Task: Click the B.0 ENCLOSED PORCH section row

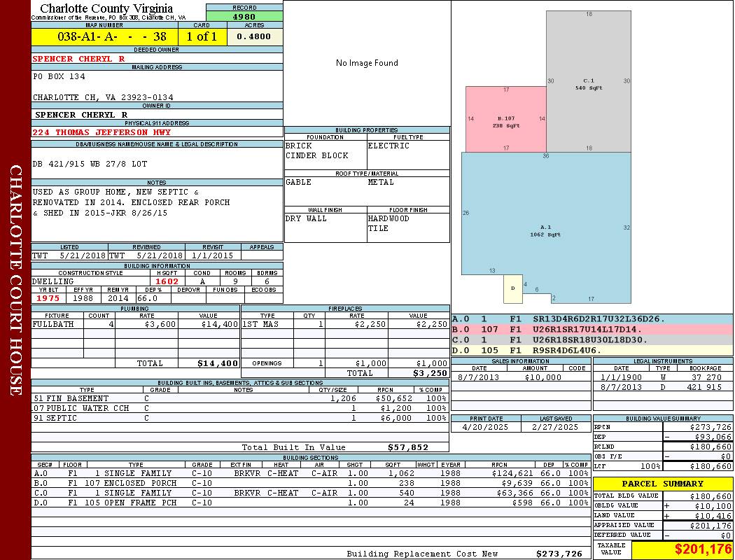Action: click(x=311, y=483)
